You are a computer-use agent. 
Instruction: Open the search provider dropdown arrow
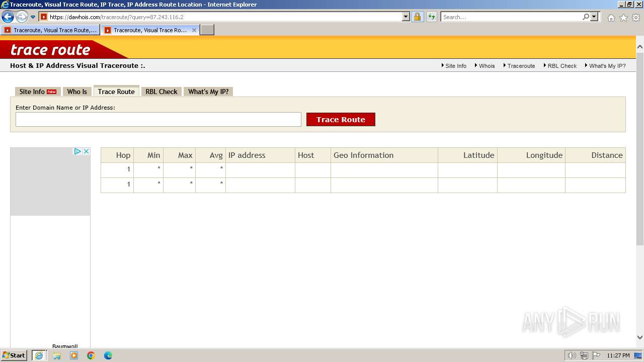coord(594,17)
